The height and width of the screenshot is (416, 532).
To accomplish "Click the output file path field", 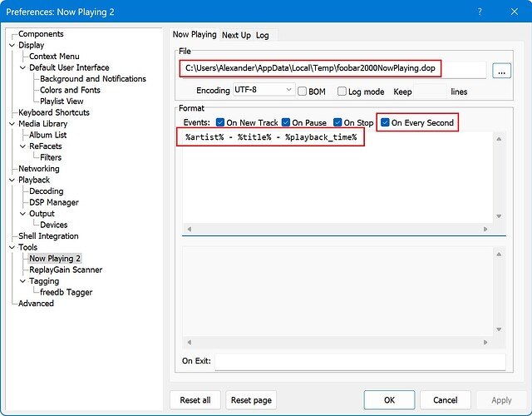I will [x=334, y=70].
